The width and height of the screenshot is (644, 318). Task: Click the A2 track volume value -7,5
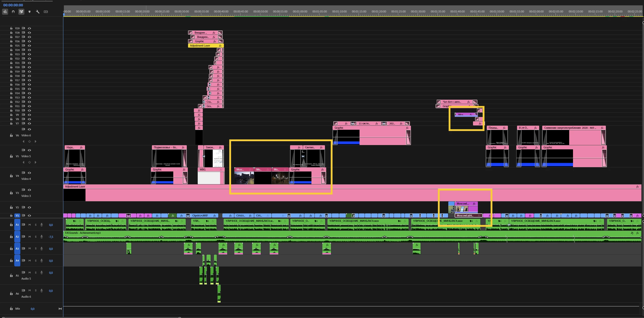pyautogui.click(x=51, y=237)
